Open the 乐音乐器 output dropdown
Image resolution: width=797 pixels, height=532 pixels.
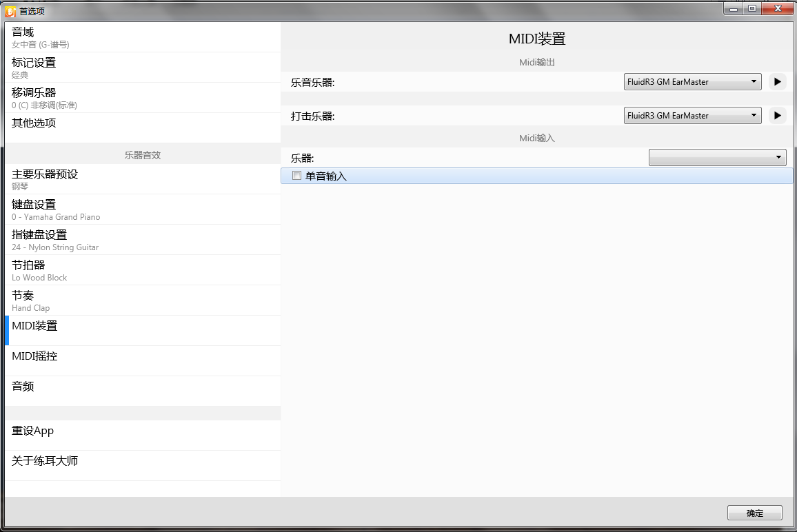[x=692, y=82]
